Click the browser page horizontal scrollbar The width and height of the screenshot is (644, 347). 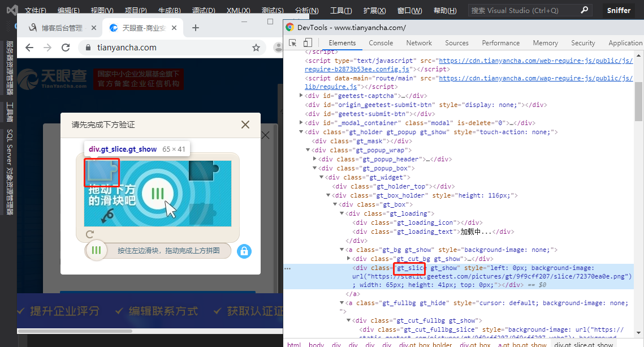tap(75, 331)
